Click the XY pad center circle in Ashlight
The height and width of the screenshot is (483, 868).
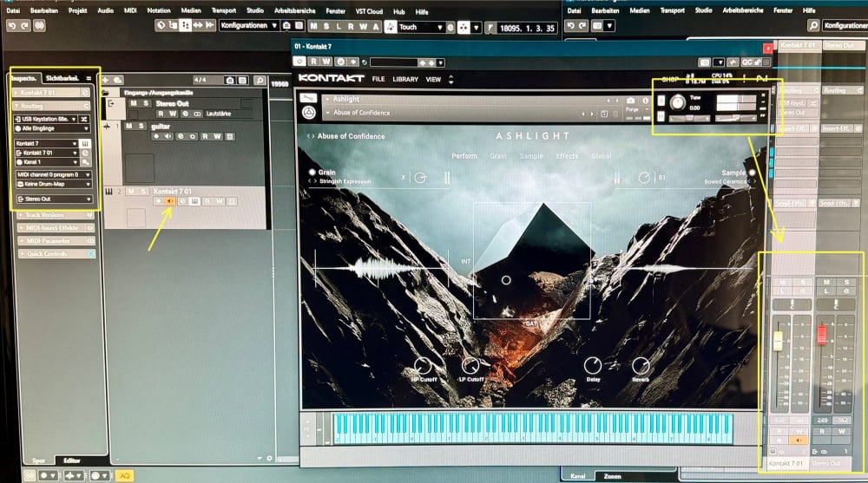tap(506, 280)
